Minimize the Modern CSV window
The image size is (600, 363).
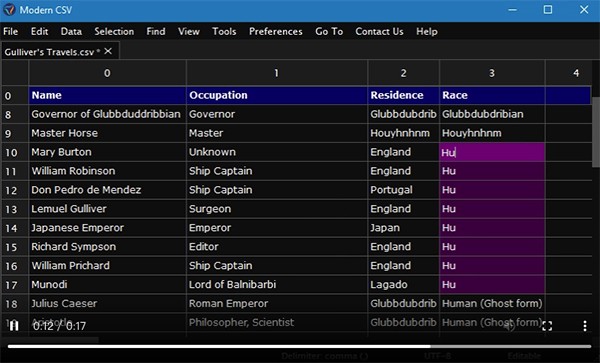[x=512, y=10]
